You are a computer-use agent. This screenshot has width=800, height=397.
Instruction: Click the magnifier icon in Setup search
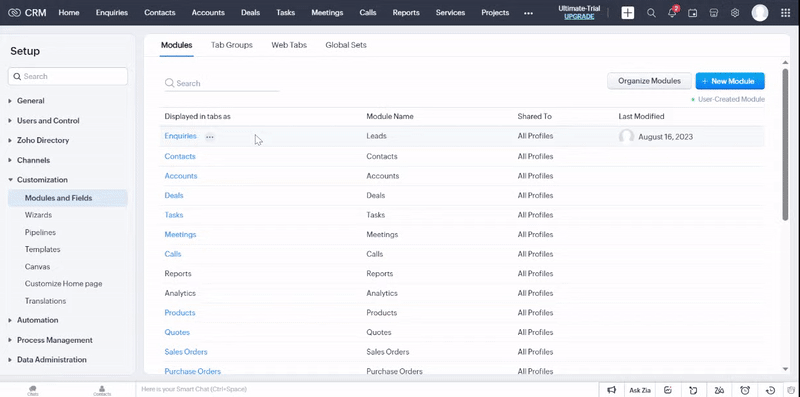click(x=17, y=77)
